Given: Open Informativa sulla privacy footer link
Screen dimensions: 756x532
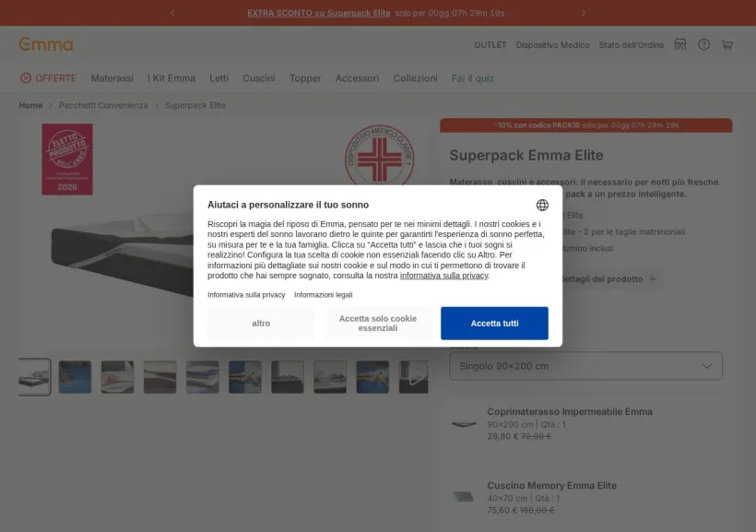Looking at the screenshot, I should tap(246, 295).
